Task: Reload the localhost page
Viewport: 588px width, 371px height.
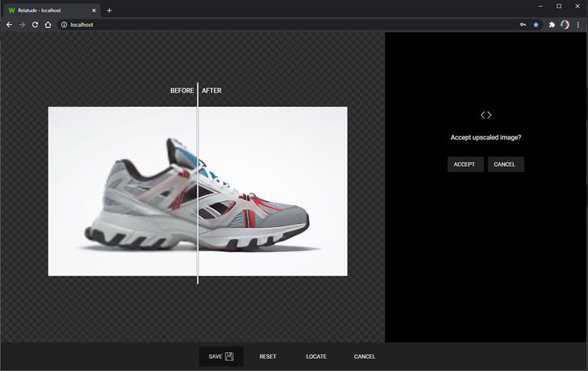Action: (x=35, y=25)
